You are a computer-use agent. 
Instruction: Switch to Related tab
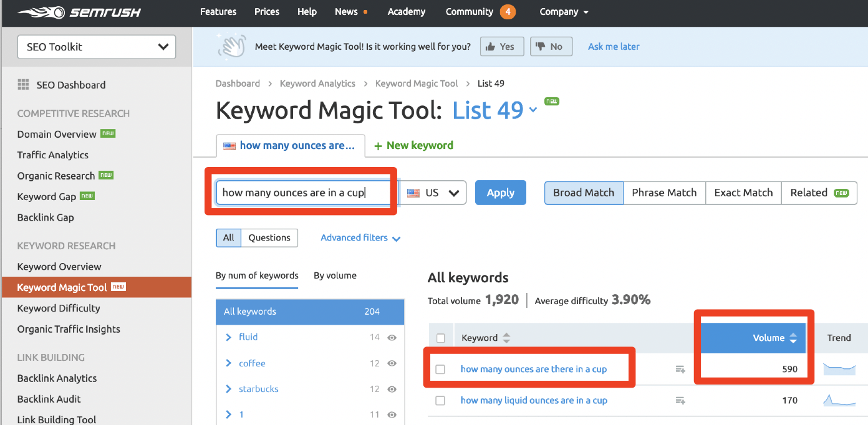tap(819, 193)
